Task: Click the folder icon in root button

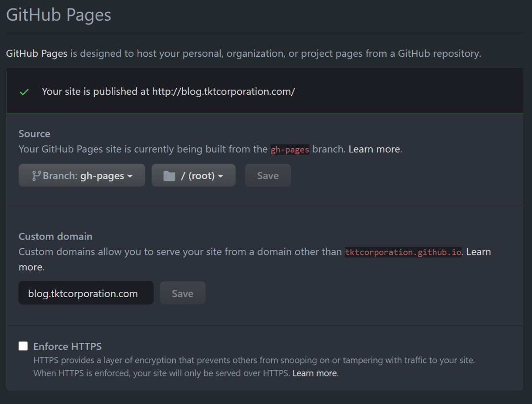Action: [169, 176]
